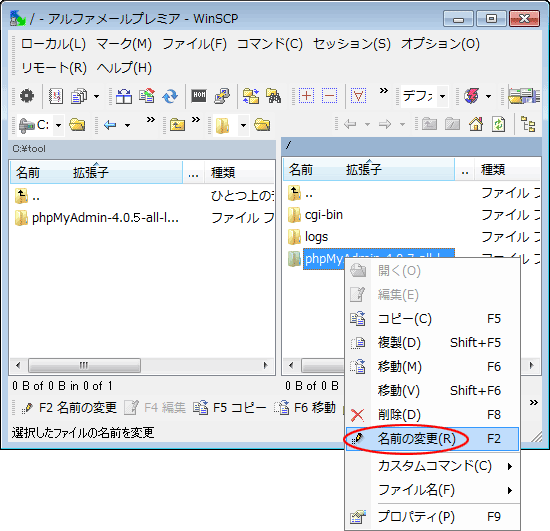The width and height of the screenshot is (550, 531).
Task: Open the マーク(M) menu
Action: click(124, 44)
